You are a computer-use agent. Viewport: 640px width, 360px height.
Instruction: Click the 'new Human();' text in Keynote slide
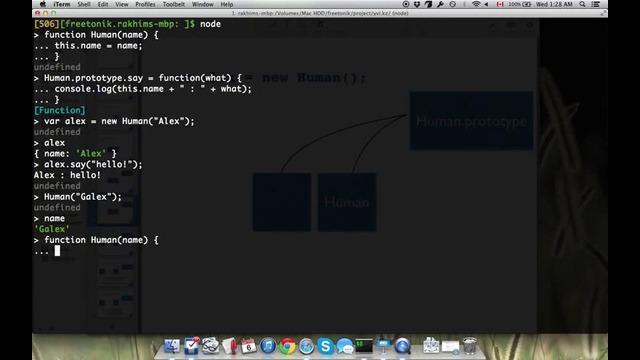tap(314, 78)
